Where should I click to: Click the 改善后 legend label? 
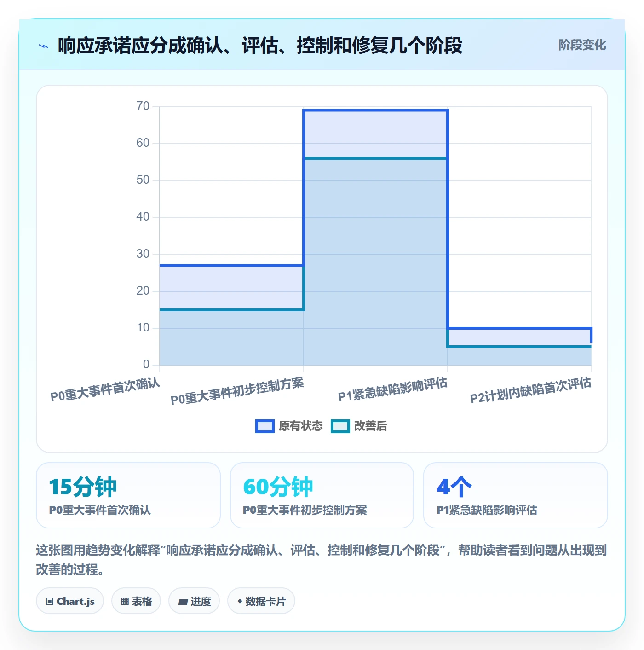pos(371,426)
